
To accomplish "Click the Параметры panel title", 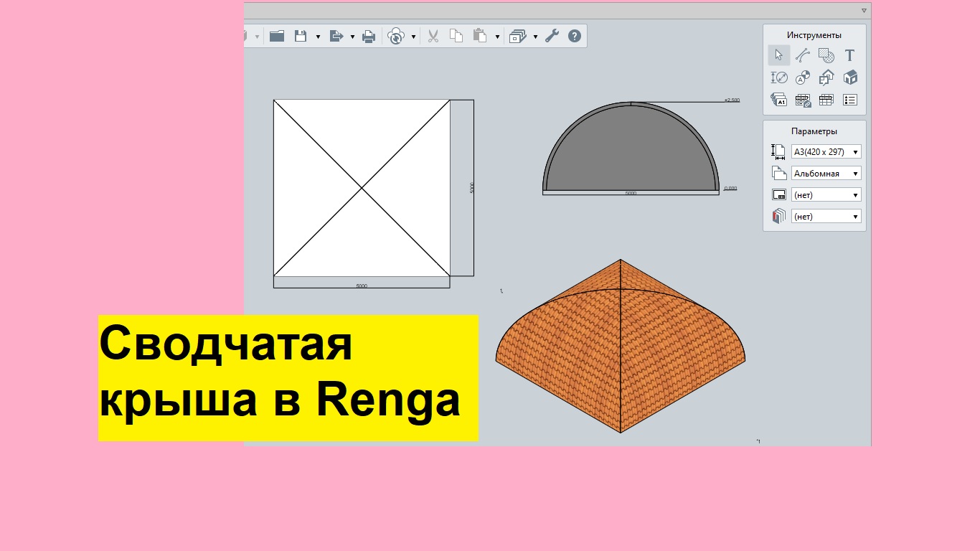I will [814, 131].
